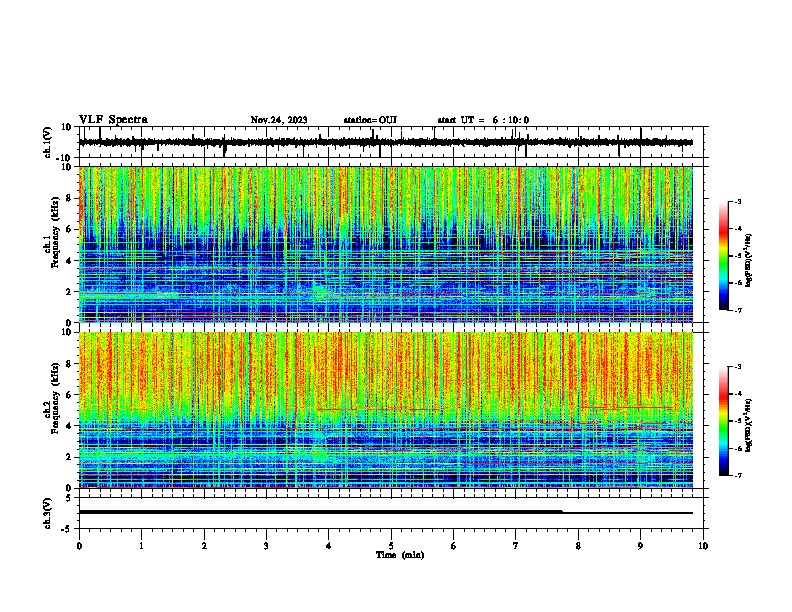The image size is (792, 612).
Task: Click the ch.1 spectrogram color bar
Action: [x=724, y=256]
